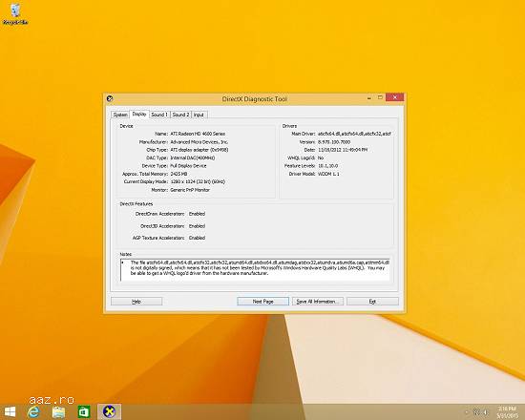525x420 pixels.
Task: Click the Approx. Total Memory value
Action: point(178,174)
